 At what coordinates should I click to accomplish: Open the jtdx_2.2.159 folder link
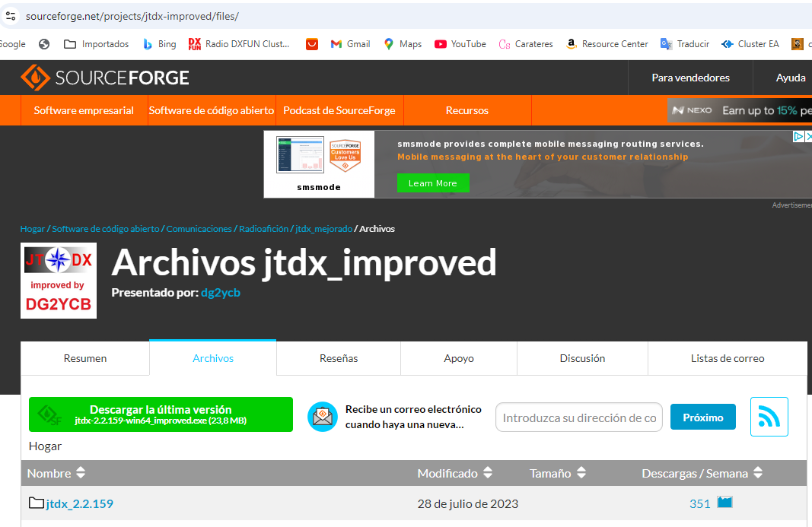click(79, 503)
